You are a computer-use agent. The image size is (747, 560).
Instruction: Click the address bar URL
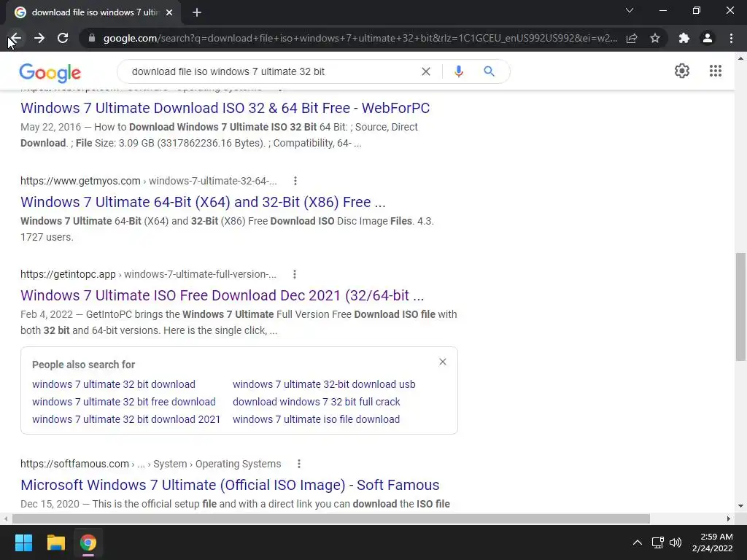click(x=360, y=38)
